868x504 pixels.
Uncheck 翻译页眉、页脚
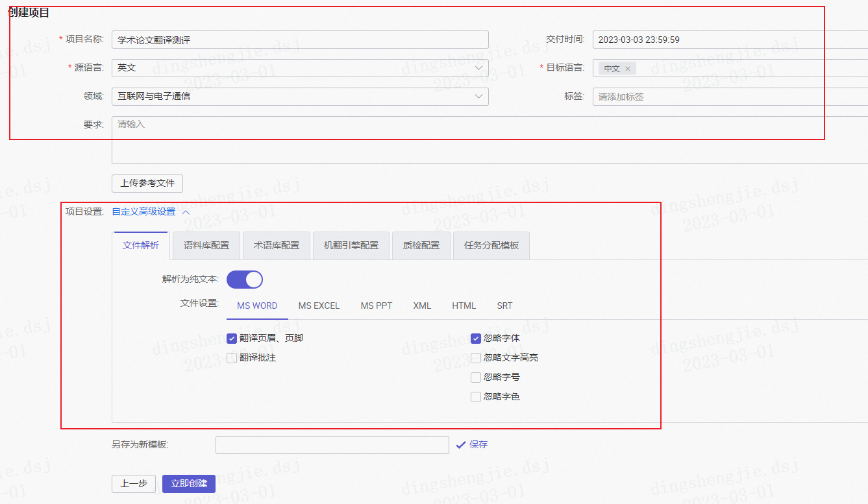point(232,338)
